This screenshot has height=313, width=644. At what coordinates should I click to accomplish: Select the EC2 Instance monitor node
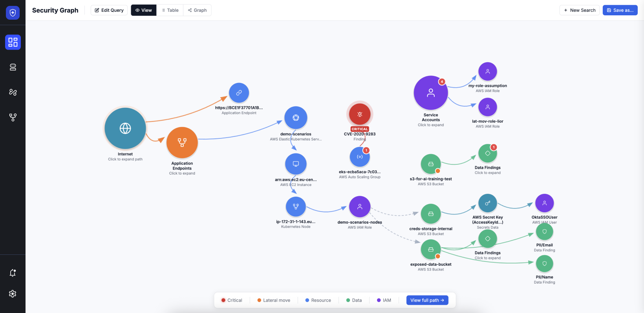[x=296, y=164]
